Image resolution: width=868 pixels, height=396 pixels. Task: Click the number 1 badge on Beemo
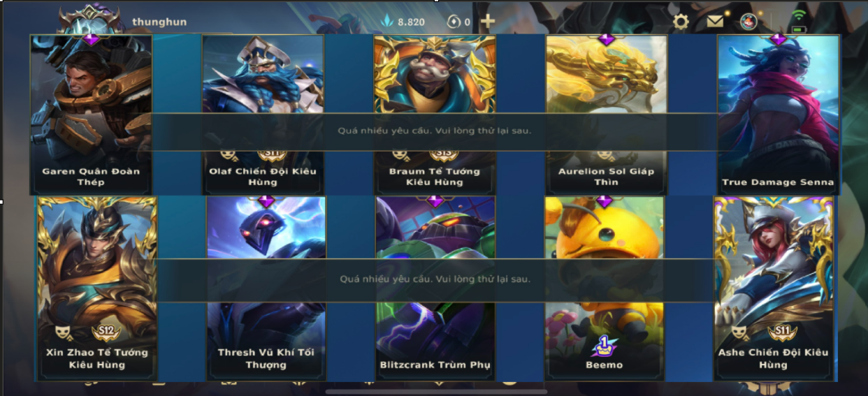pos(603,344)
